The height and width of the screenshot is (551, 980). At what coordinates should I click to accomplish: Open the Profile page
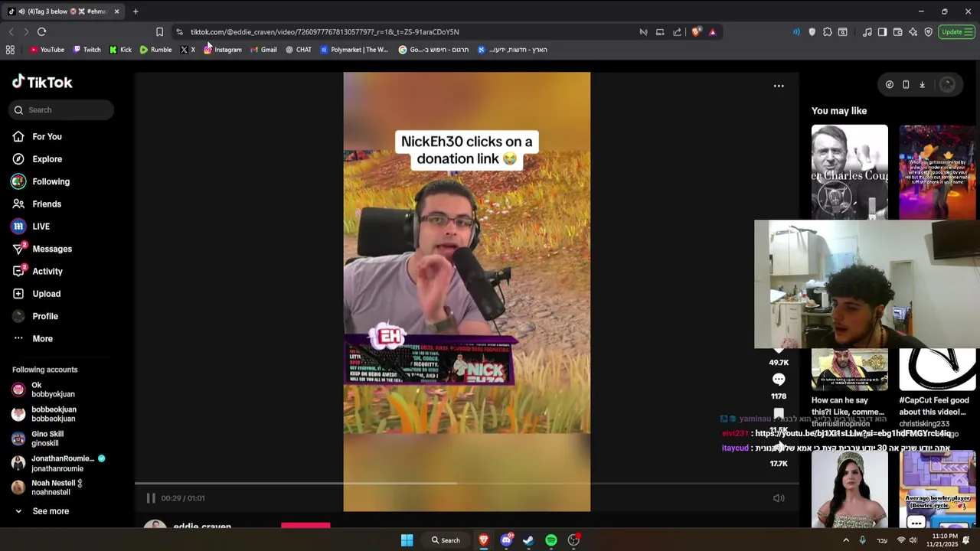click(46, 316)
